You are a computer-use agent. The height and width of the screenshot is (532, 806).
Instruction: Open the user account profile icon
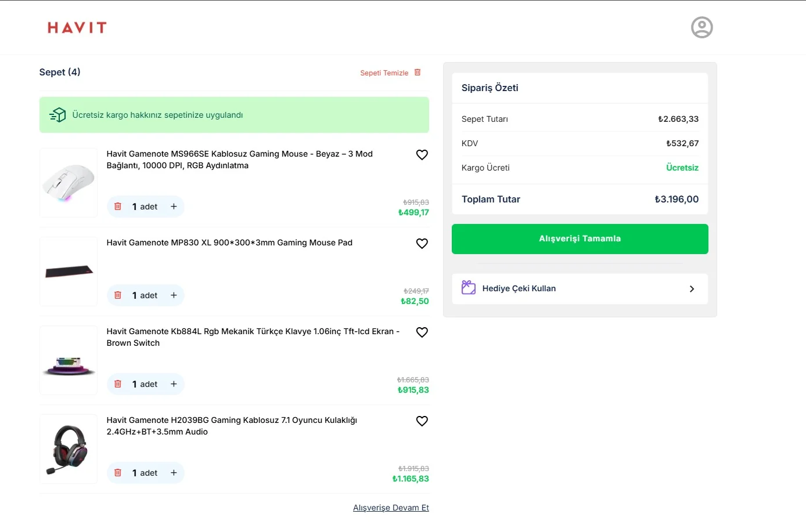pos(701,27)
